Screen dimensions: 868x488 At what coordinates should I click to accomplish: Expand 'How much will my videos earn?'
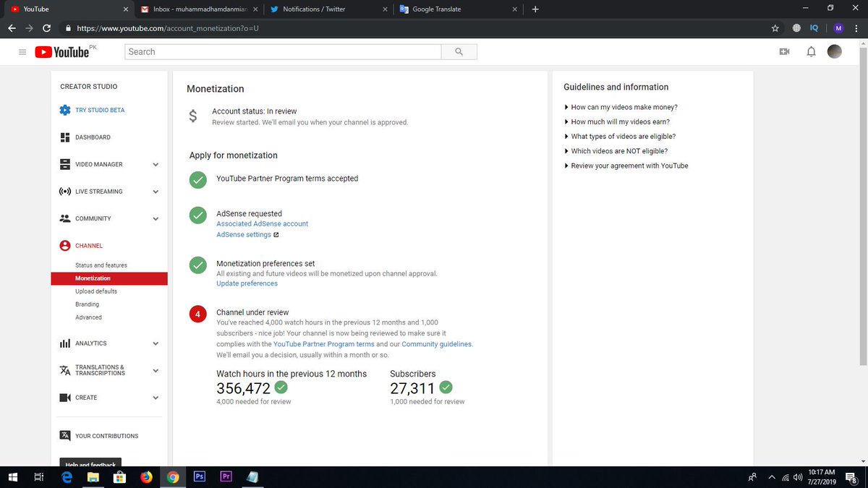(x=617, y=122)
